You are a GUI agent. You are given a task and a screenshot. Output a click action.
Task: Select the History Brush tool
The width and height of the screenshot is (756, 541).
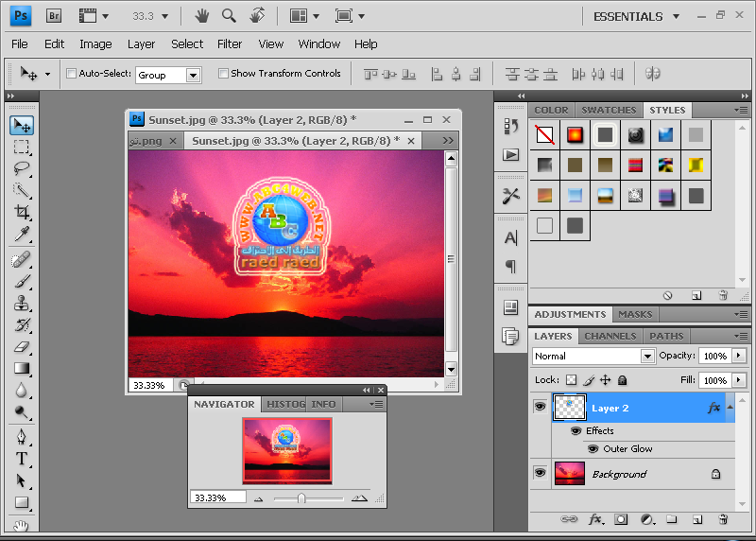[21, 325]
